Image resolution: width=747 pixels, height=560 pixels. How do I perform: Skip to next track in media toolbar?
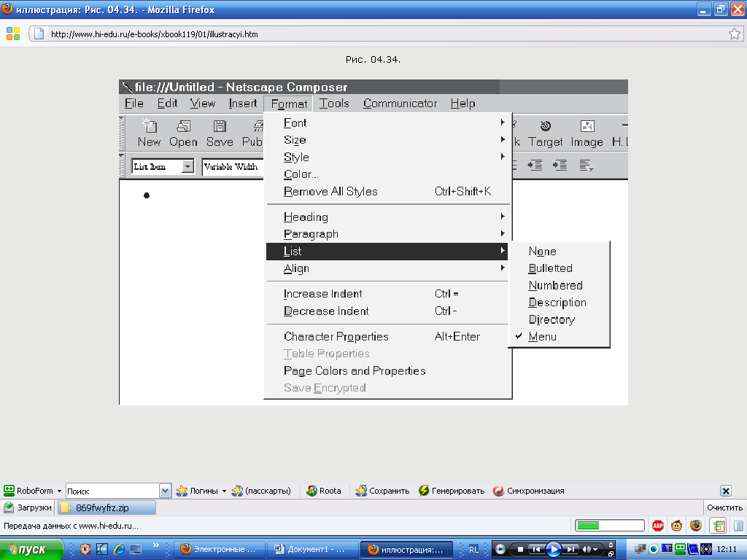[570, 549]
